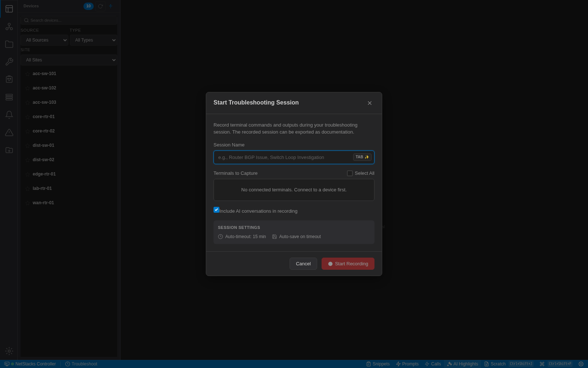The image size is (588, 368).
Task: Select device edge-rtr-01
Action: [x=69, y=174]
